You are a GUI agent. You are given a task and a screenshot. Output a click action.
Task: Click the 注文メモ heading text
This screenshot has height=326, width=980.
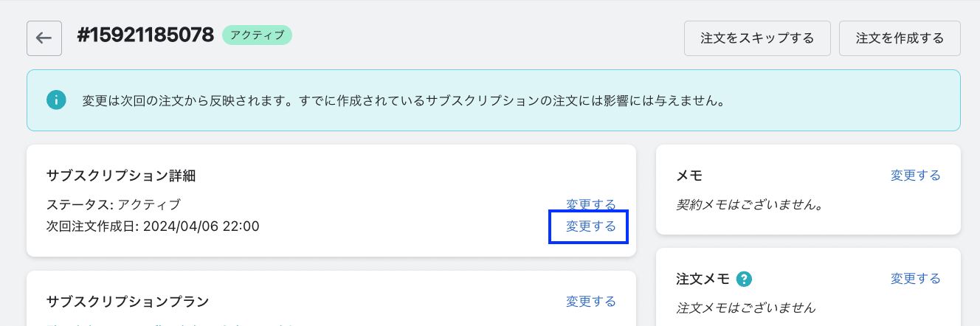[x=703, y=279]
